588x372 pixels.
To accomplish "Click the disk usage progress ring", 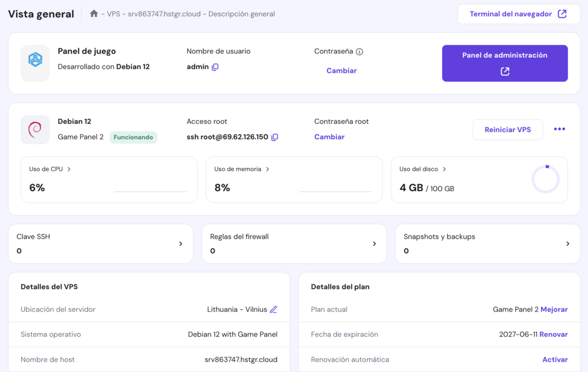I will coord(546,179).
